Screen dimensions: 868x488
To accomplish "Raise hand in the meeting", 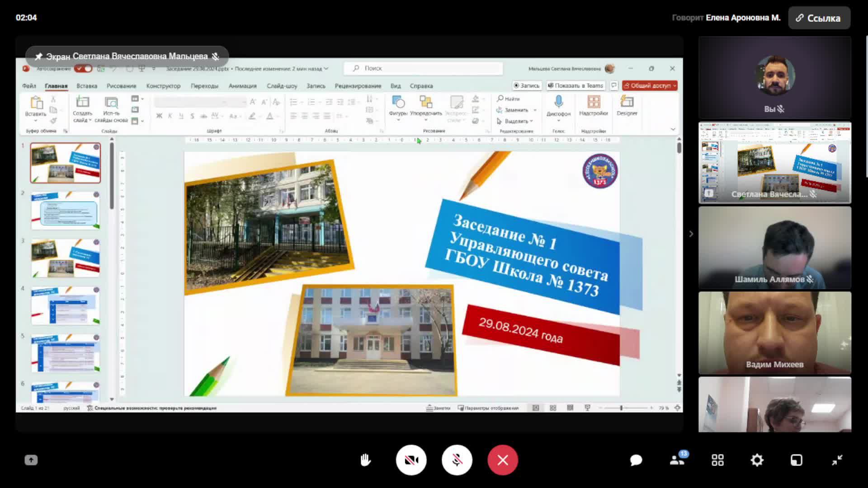I will [365, 460].
